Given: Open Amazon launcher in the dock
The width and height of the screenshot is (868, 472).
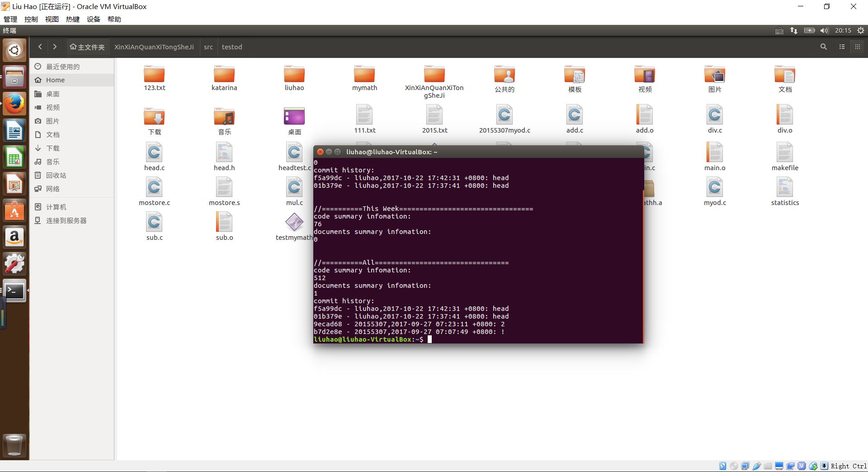Looking at the screenshot, I should [14, 238].
